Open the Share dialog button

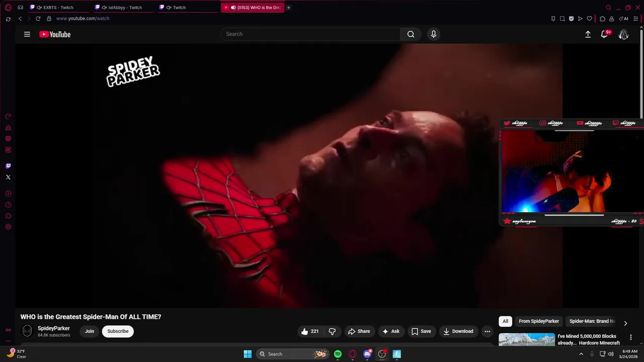[x=359, y=331]
